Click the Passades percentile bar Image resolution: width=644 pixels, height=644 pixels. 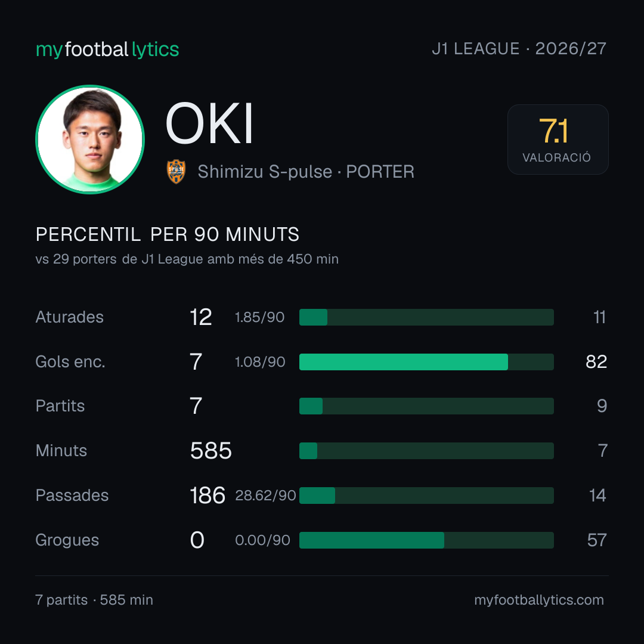(x=426, y=496)
